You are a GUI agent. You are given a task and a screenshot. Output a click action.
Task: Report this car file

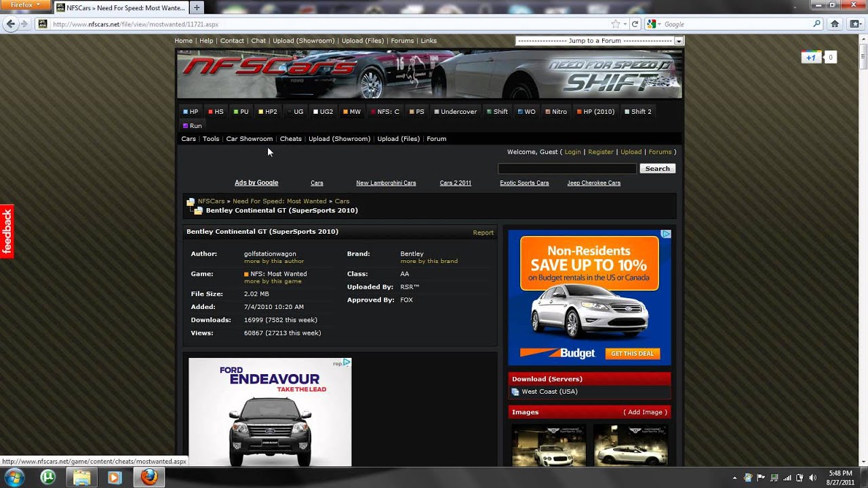(483, 232)
